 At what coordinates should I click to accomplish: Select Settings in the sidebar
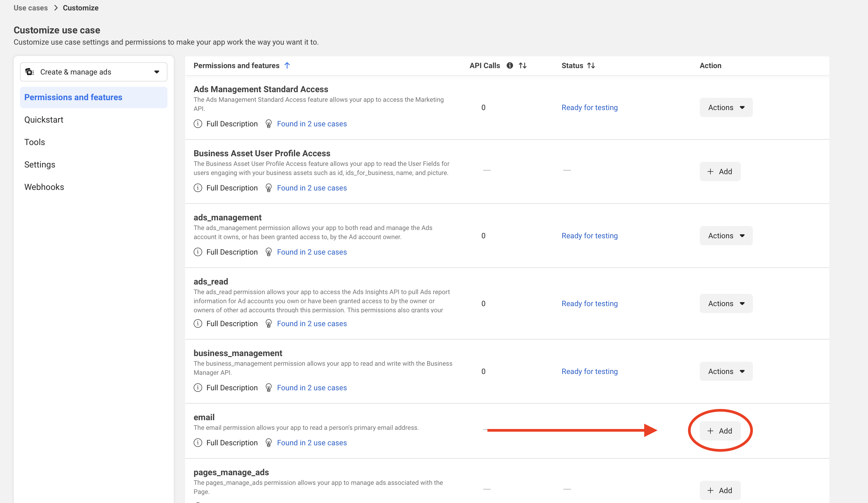click(40, 165)
